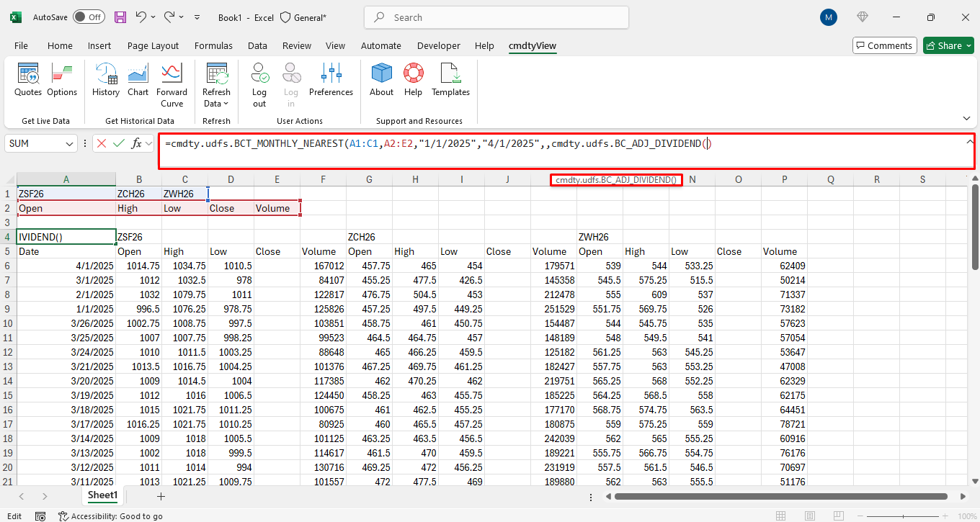
Task: Switch to the Page Layout tab
Action: (x=153, y=45)
